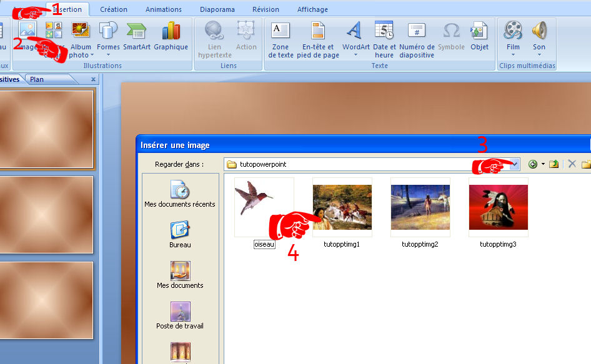Go up one folder level
591x364 pixels.
pos(554,164)
